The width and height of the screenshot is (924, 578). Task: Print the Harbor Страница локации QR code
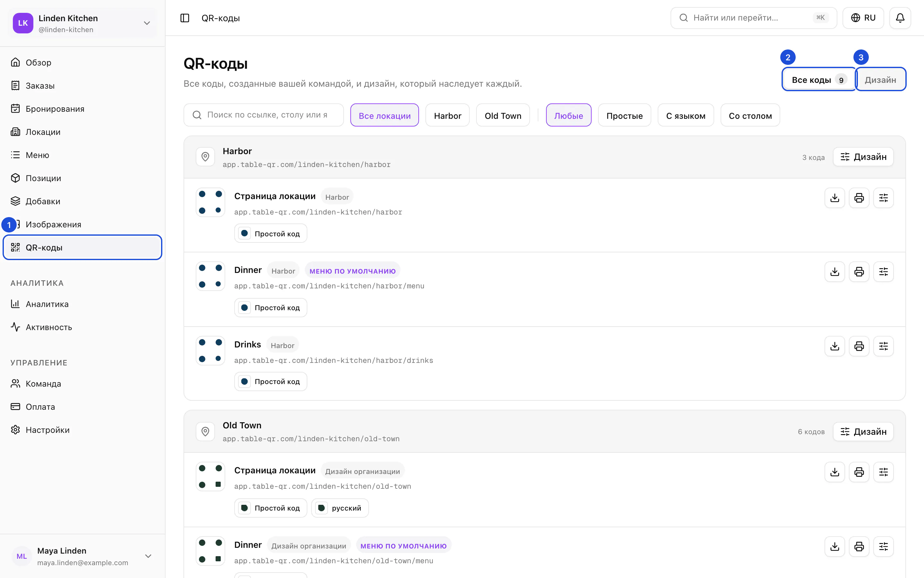[859, 198]
